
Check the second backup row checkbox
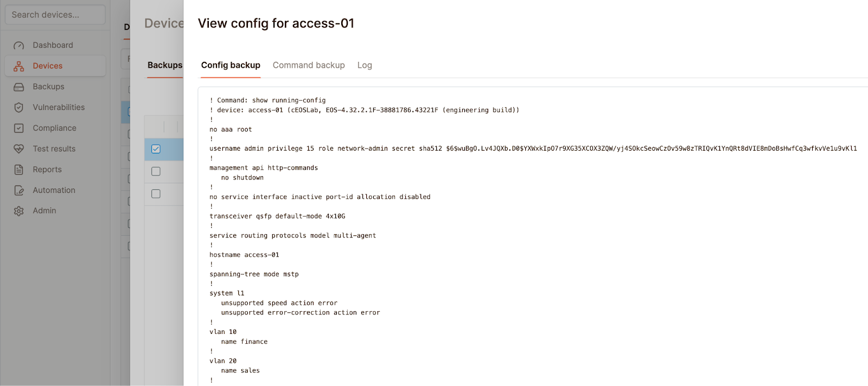pos(156,171)
